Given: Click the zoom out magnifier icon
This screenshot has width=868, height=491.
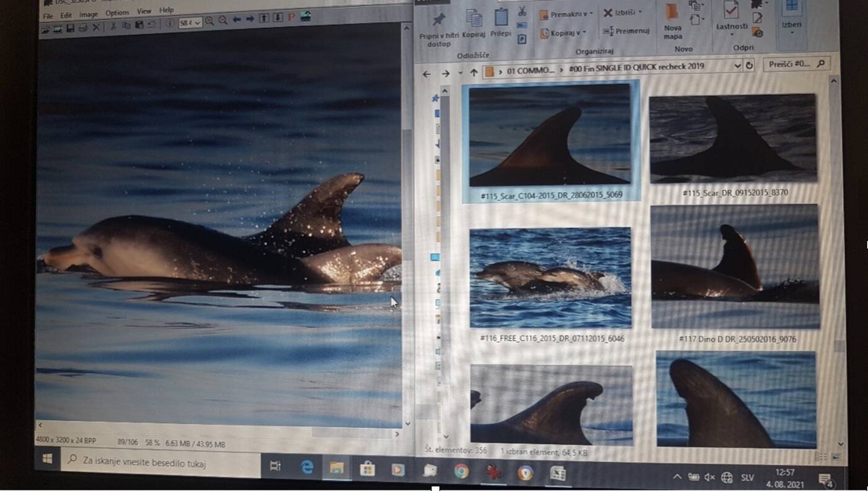Looking at the screenshot, I should [x=223, y=22].
